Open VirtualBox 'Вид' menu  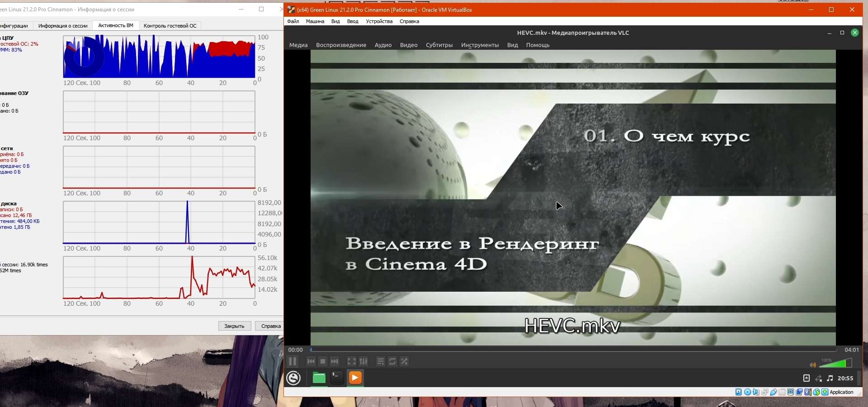(335, 21)
